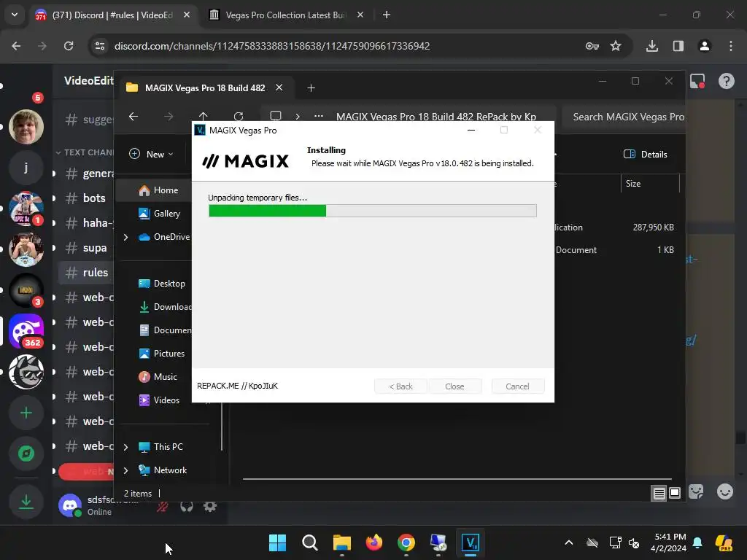Click Explorer up-directory arrow
Screen dimensions: 747x560
pyautogui.click(x=204, y=116)
